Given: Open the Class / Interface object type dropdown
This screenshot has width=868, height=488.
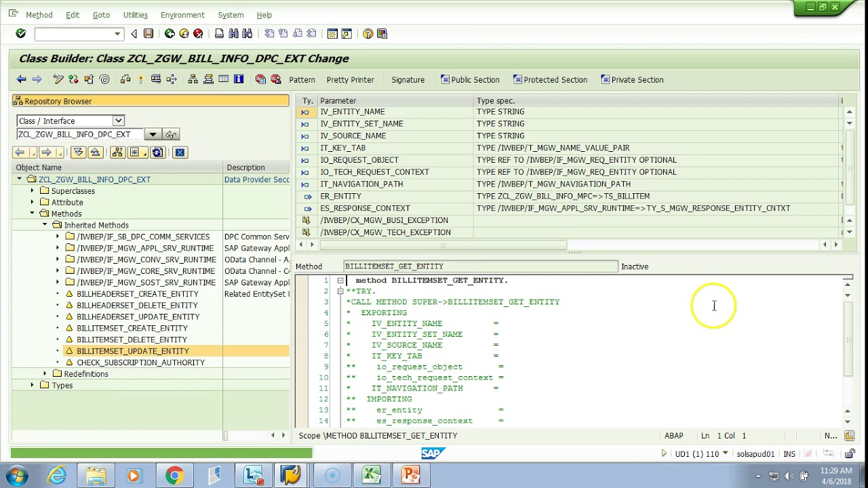Looking at the screenshot, I should click(118, 121).
